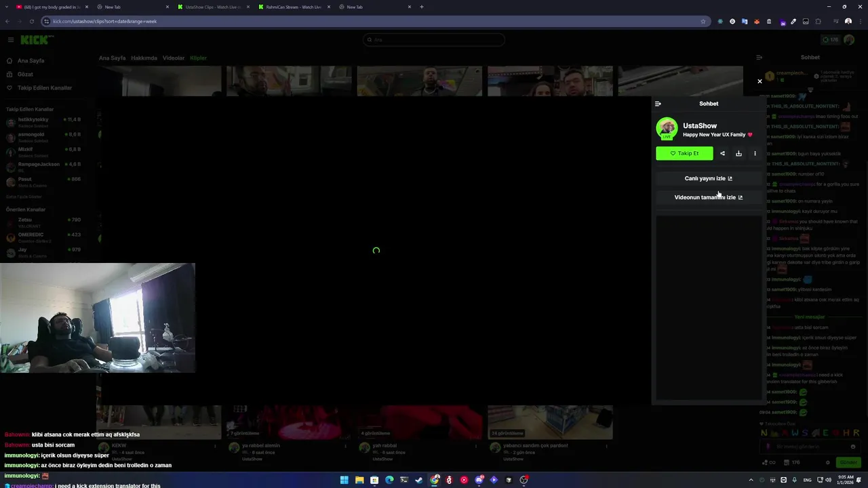Image resolution: width=868 pixels, height=488 pixels.
Task: Open asmongold channel in followed list
Action: [43, 137]
